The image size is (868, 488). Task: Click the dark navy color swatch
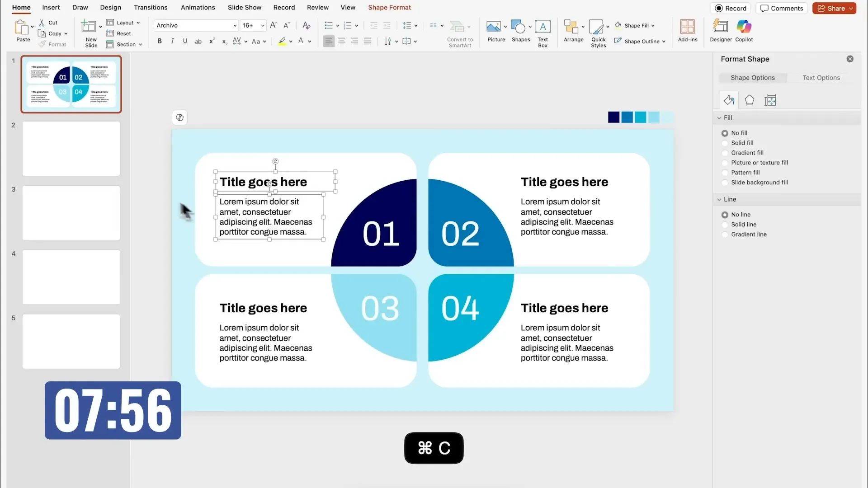point(613,117)
